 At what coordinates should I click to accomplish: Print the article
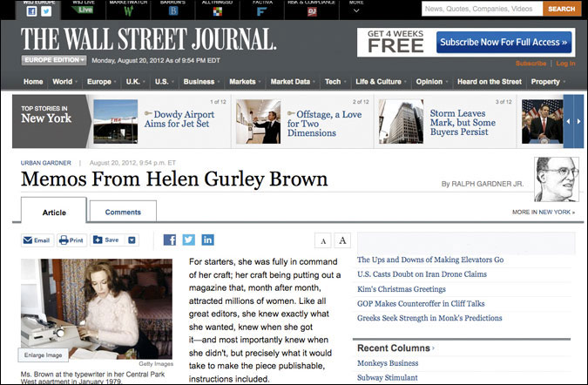pyautogui.click(x=71, y=240)
